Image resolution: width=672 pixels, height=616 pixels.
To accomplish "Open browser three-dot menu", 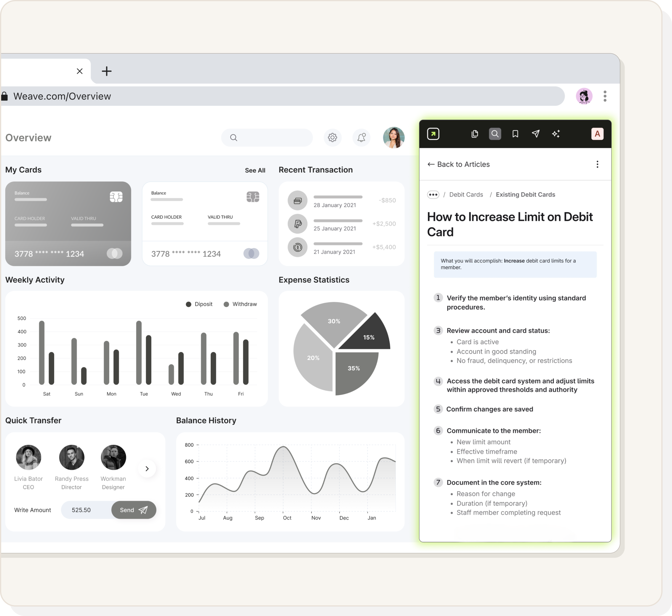I will [605, 96].
